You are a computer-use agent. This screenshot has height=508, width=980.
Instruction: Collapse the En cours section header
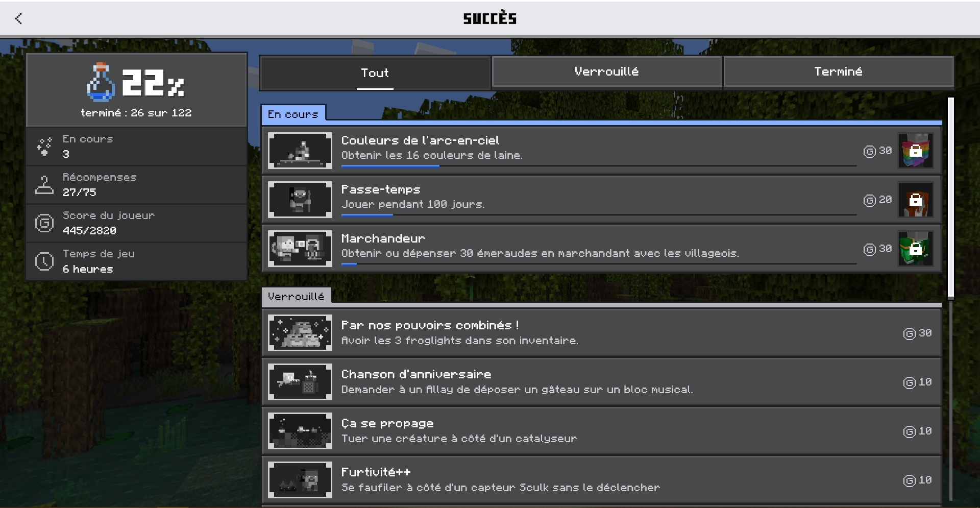(293, 114)
